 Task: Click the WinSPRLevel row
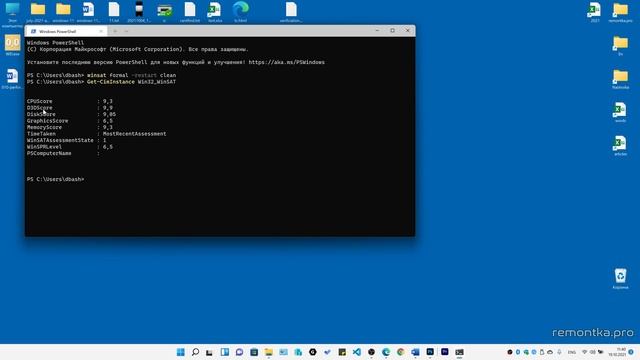[x=69, y=147]
